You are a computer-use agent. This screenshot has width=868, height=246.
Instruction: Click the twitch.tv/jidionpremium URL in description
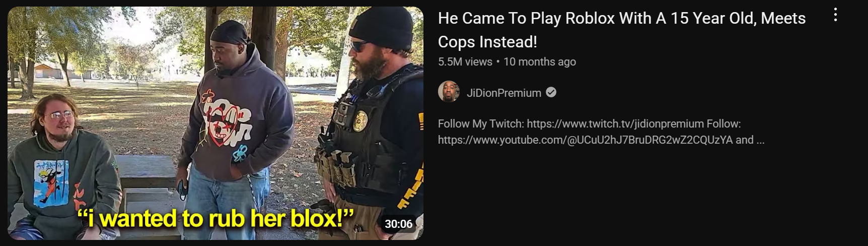(x=615, y=124)
